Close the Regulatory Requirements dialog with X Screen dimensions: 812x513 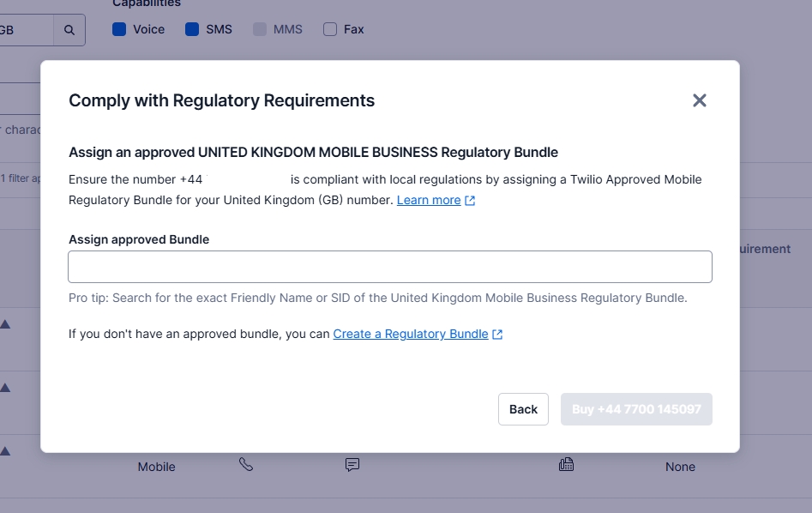699,100
